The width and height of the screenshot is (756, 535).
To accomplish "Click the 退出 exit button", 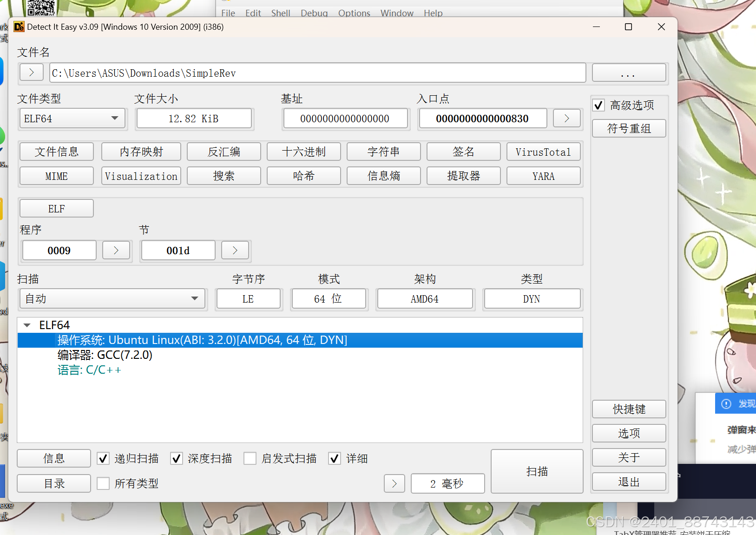I will (629, 482).
